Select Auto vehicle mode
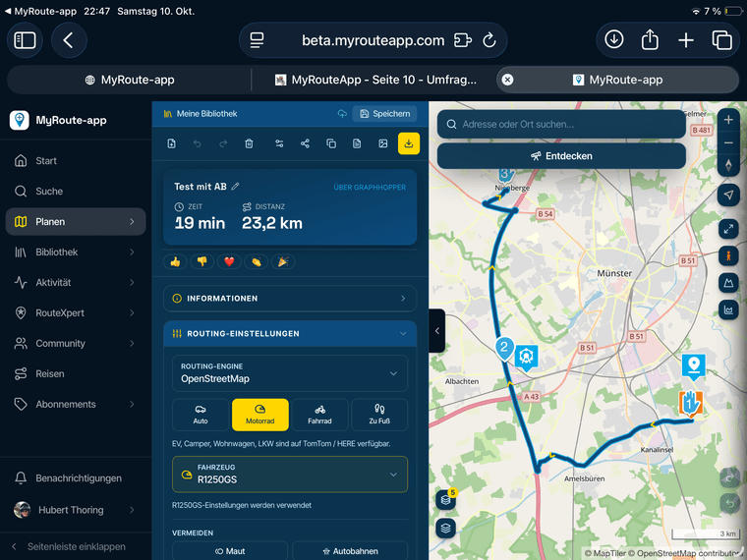 [x=201, y=415]
